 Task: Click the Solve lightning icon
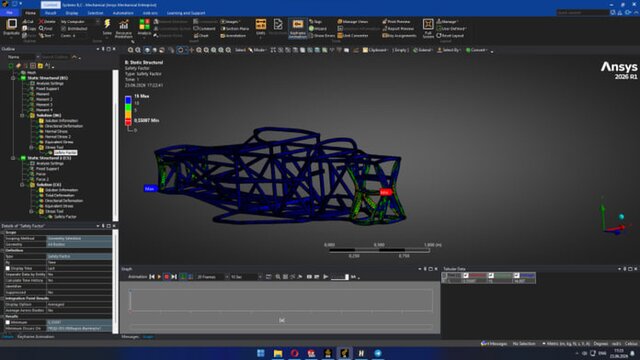107,24
